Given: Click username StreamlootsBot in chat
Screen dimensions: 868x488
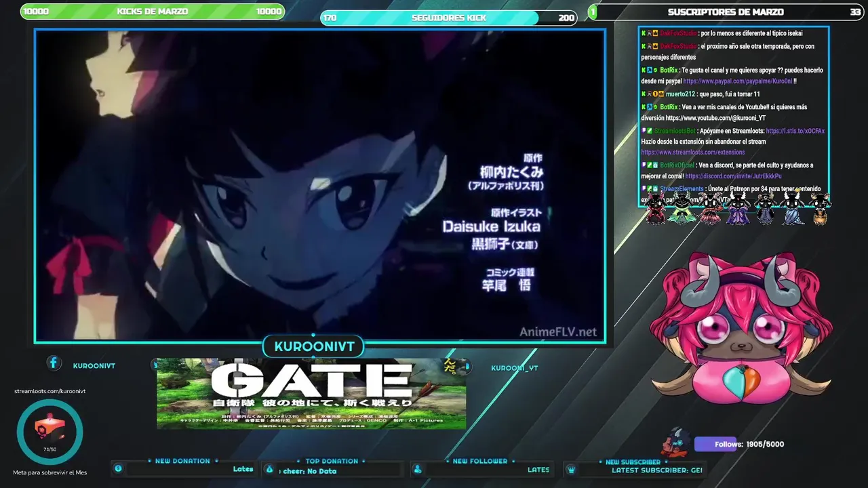Looking at the screenshot, I should tap(675, 131).
